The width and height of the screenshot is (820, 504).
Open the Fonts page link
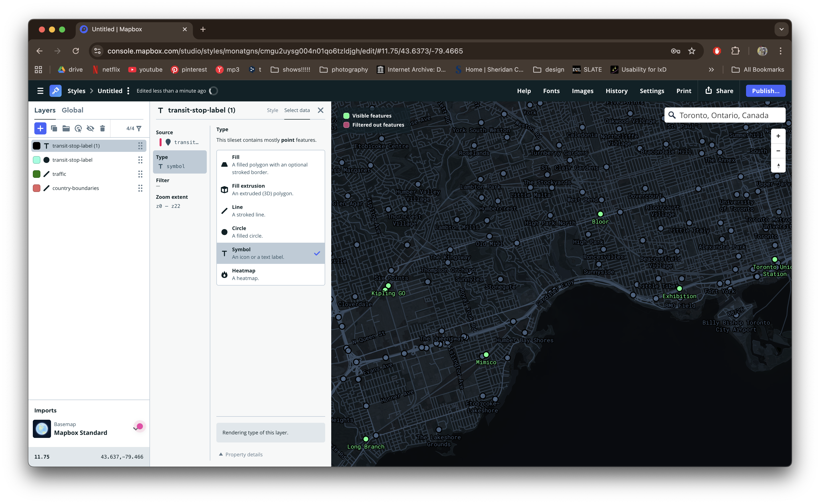551,91
